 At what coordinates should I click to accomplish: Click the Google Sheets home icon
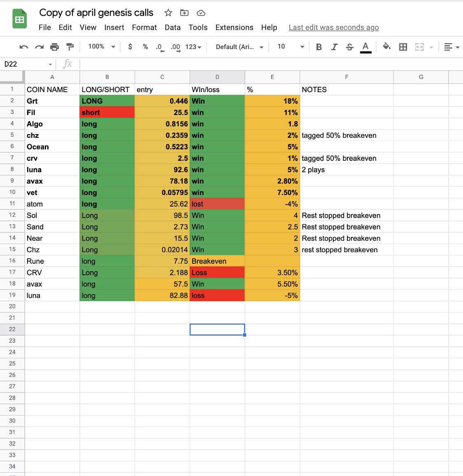19,19
